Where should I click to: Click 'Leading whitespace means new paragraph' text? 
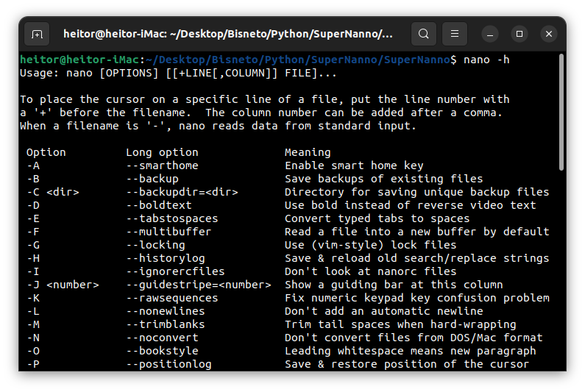pyautogui.click(x=411, y=351)
